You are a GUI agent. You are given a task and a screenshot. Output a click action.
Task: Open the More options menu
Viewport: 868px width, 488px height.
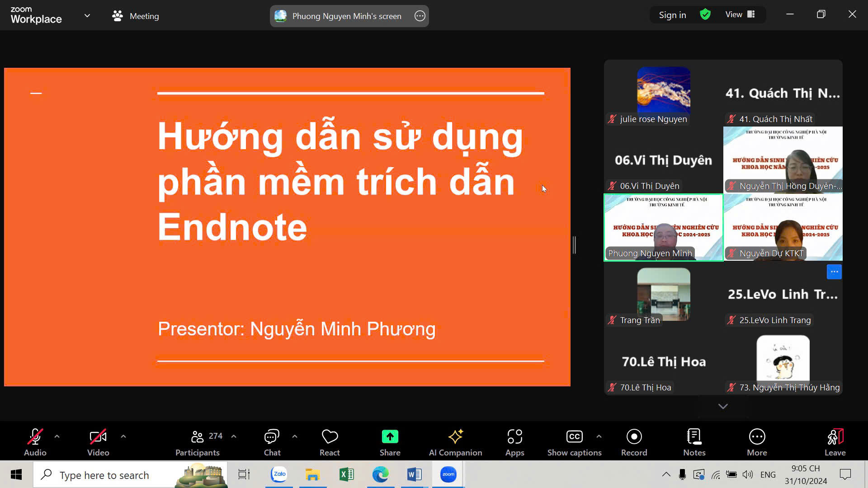tap(757, 442)
